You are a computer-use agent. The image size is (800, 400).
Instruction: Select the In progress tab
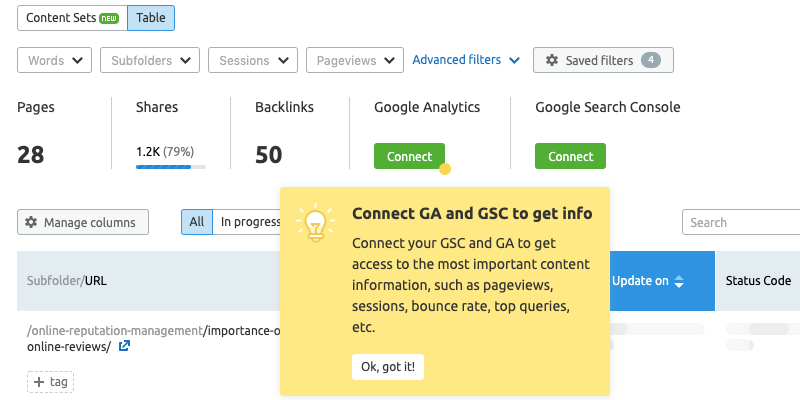250,222
